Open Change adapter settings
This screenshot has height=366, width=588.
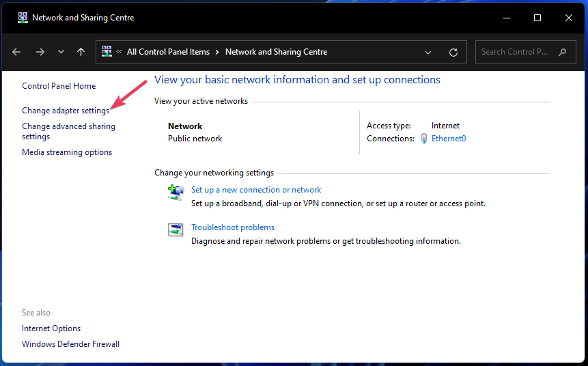(65, 111)
